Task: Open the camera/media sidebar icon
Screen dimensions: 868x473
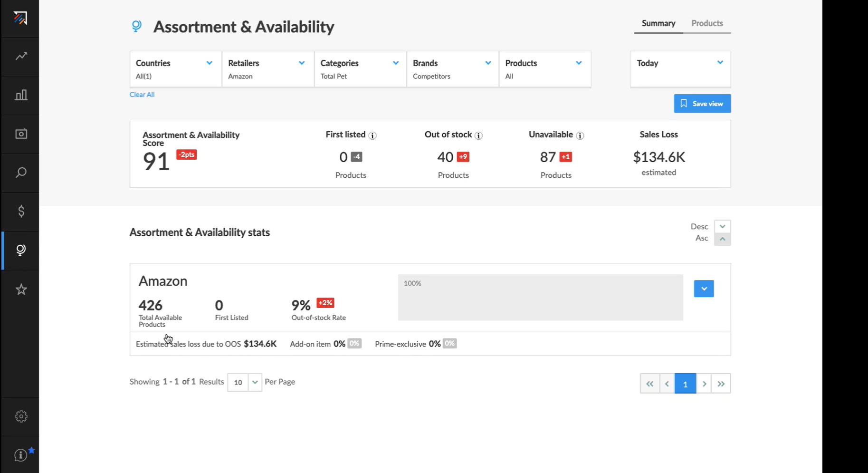Action: [x=20, y=134]
